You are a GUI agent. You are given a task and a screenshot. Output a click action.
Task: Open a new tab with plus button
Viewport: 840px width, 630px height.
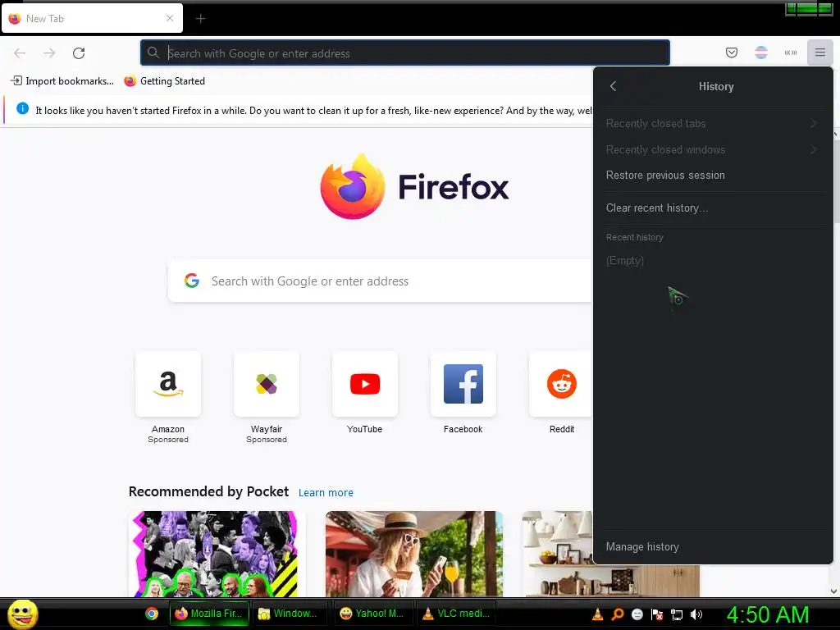click(200, 19)
